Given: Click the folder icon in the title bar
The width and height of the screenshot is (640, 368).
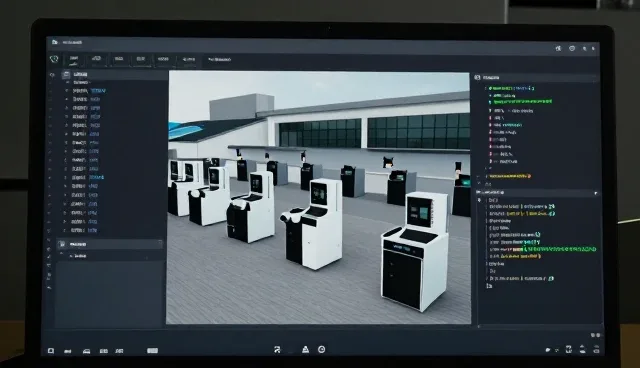Looking at the screenshot, I should tap(55, 42).
